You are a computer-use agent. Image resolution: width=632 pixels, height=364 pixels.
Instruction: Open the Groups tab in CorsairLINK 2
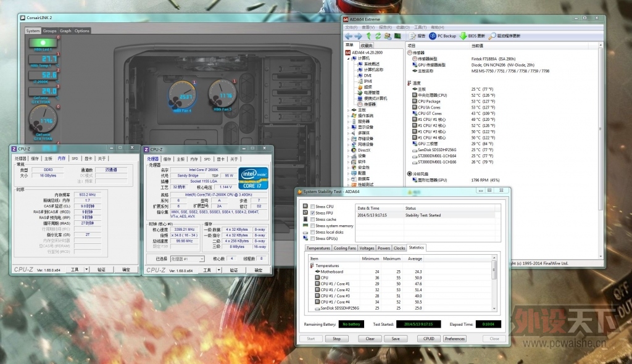tap(49, 31)
